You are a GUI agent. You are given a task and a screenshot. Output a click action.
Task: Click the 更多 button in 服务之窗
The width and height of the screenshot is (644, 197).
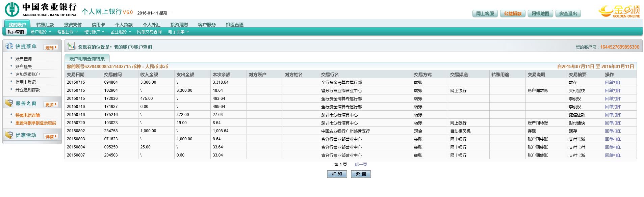coord(51,105)
